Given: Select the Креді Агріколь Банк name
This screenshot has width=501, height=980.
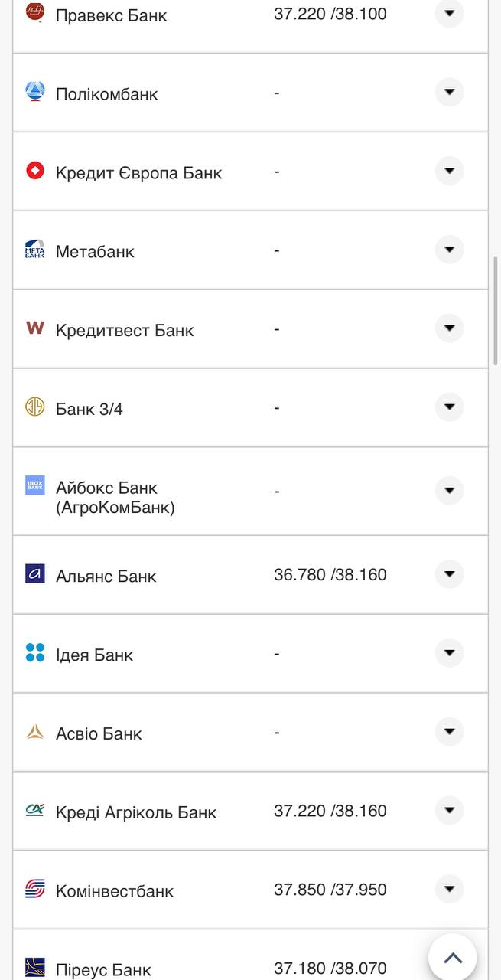Looking at the screenshot, I should [x=136, y=812].
